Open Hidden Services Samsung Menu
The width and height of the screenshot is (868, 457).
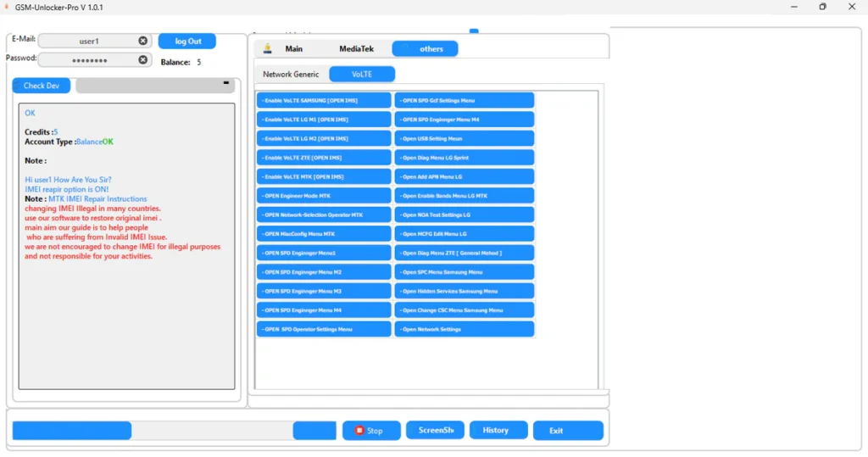tap(465, 291)
